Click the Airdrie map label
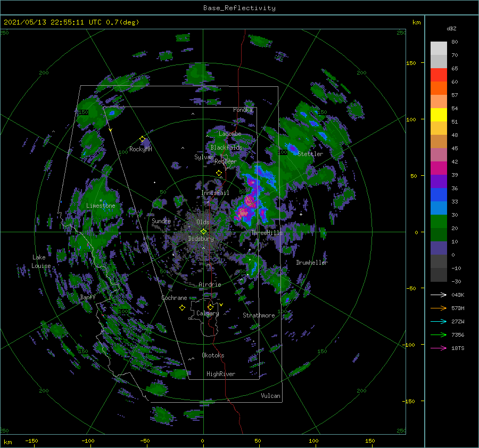Screen dimensions: 479x448 tap(210, 284)
